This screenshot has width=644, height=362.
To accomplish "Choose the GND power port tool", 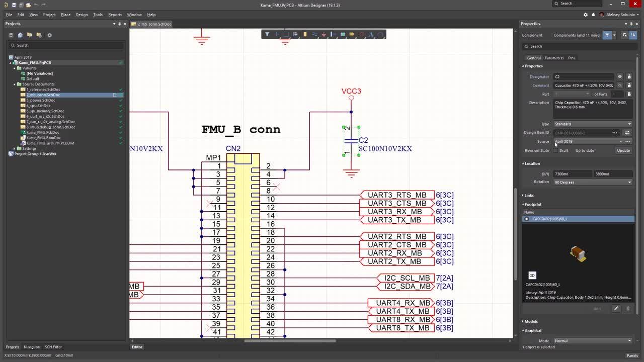I will (x=324, y=34).
